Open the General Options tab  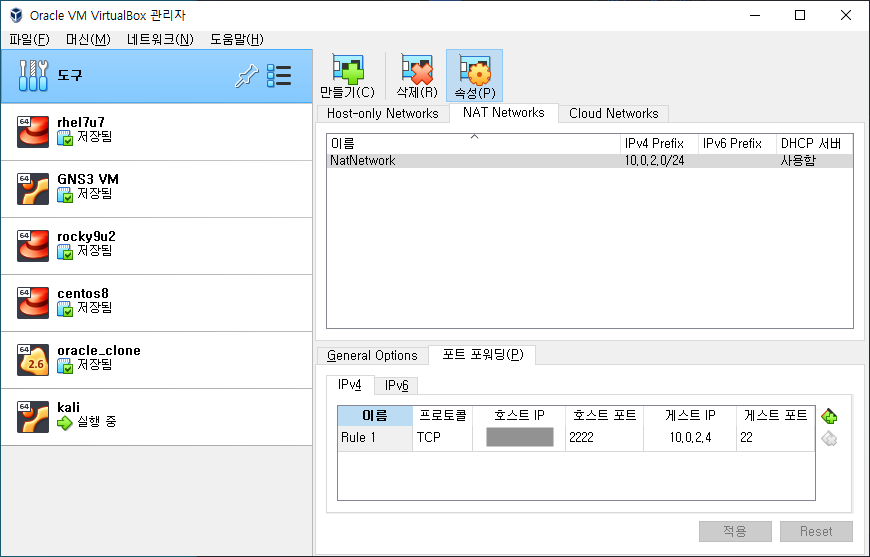tap(372, 356)
